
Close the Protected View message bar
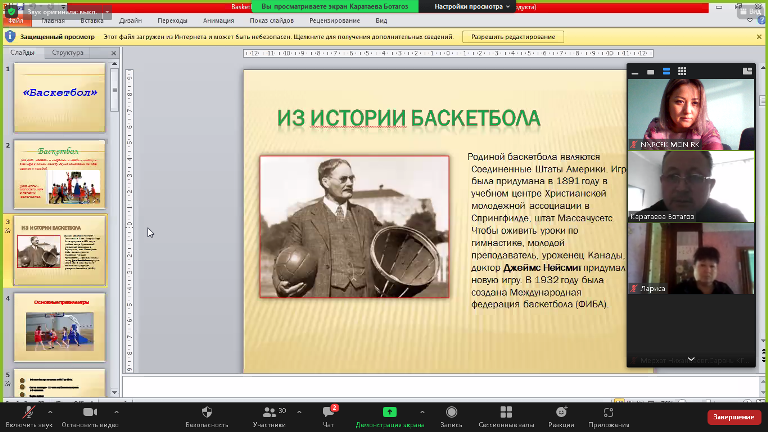(x=759, y=37)
